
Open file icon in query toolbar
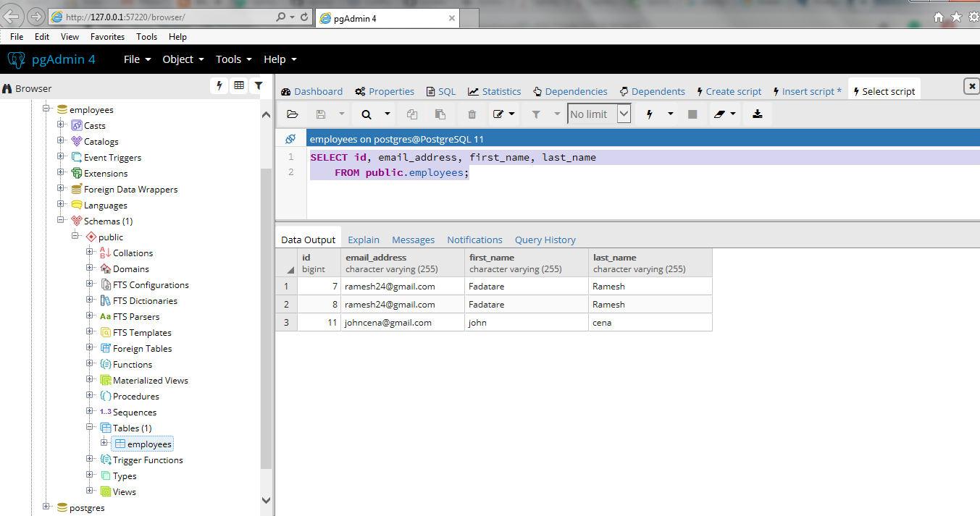(x=293, y=114)
